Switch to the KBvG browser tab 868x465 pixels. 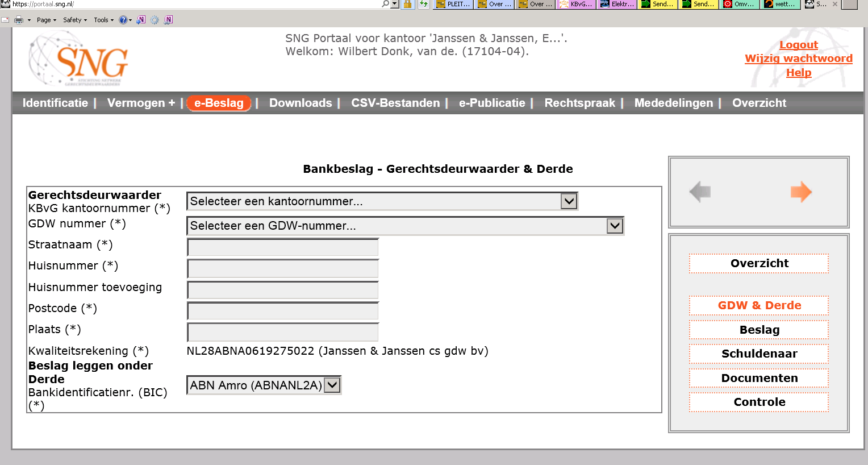(x=576, y=4)
